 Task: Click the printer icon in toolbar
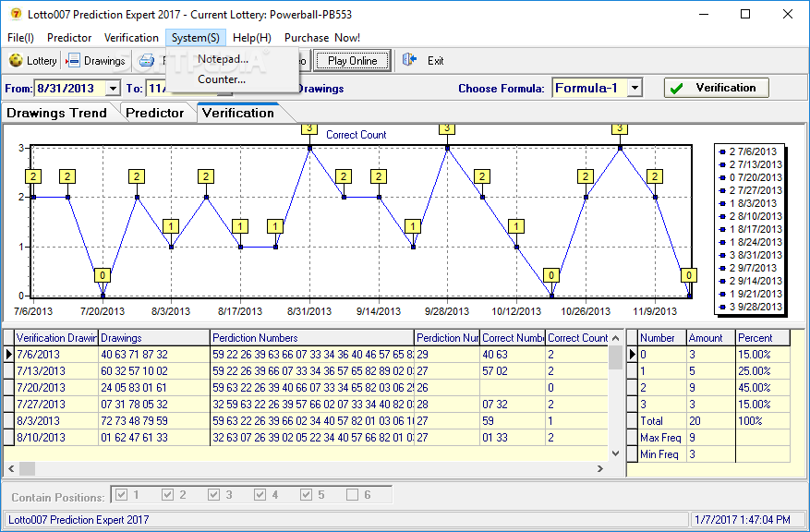(x=147, y=60)
